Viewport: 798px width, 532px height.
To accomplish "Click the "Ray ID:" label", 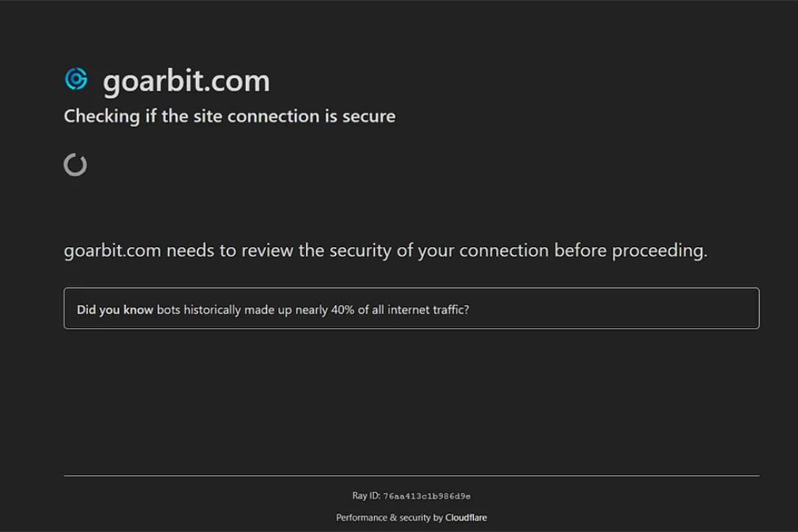I will coord(367,495).
